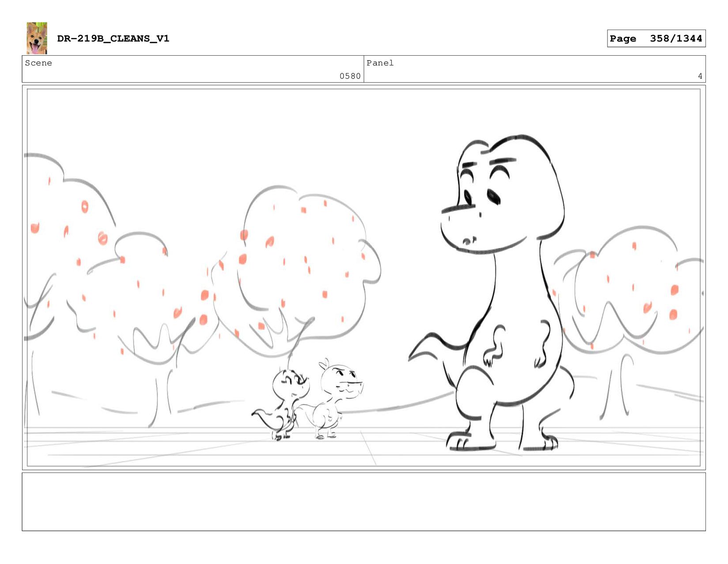Viewport: 728px width, 564px height.
Task: Click the empty notes box below the panel
Action: [x=364, y=502]
